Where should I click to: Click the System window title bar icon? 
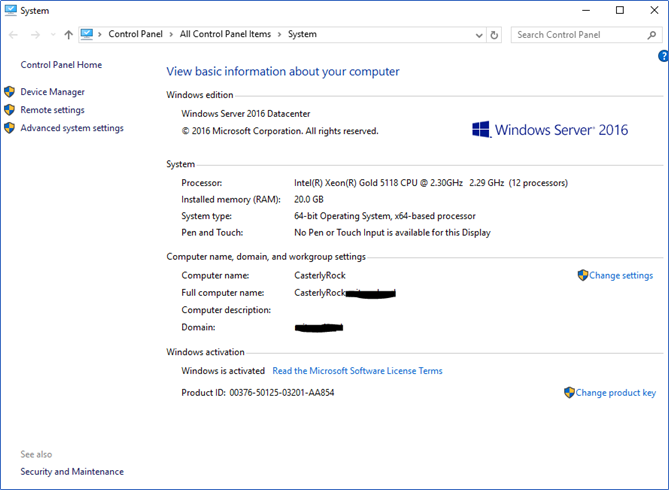coord(10,10)
